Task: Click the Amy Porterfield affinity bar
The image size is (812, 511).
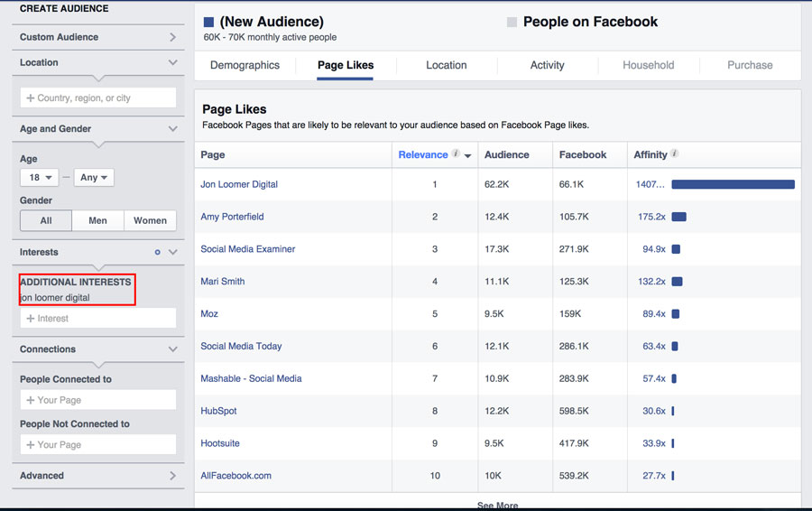Action: pyautogui.click(x=678, y=217)
